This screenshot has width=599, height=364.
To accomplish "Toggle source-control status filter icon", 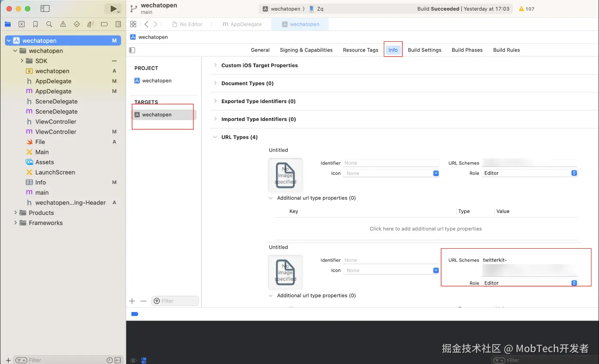I will (117, 360).
